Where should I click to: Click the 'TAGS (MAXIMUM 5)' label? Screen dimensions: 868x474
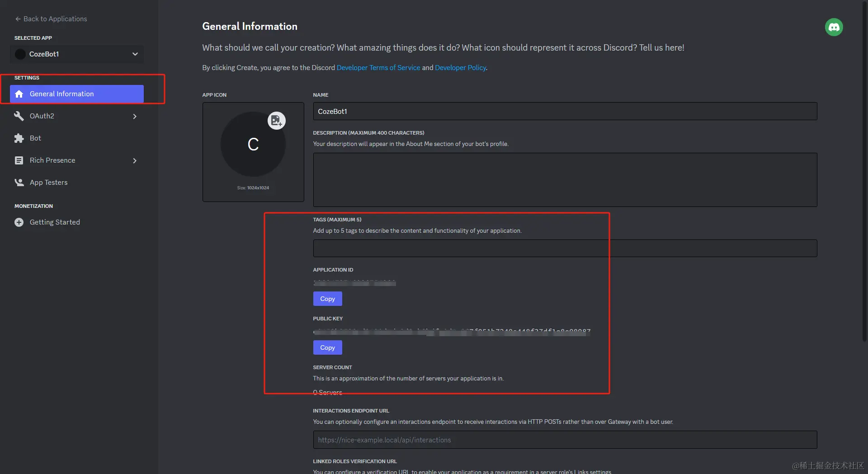coord(337,220)
